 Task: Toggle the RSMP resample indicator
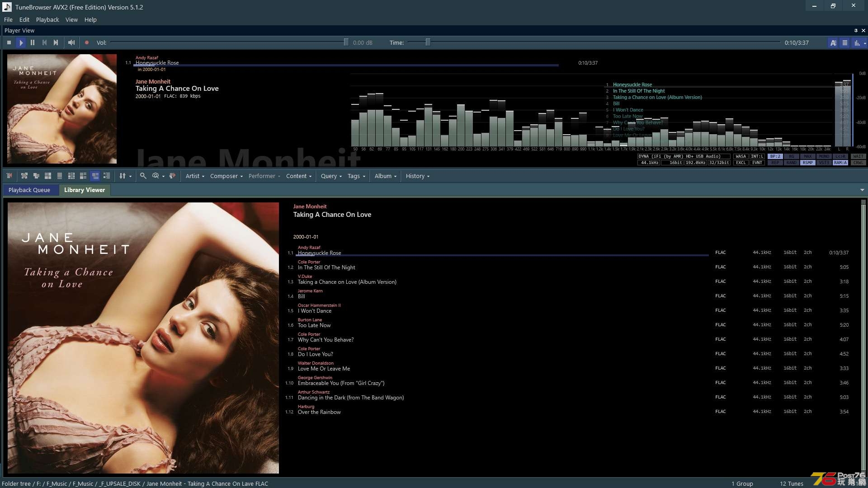pyautogui.click(x=807, y=163)
